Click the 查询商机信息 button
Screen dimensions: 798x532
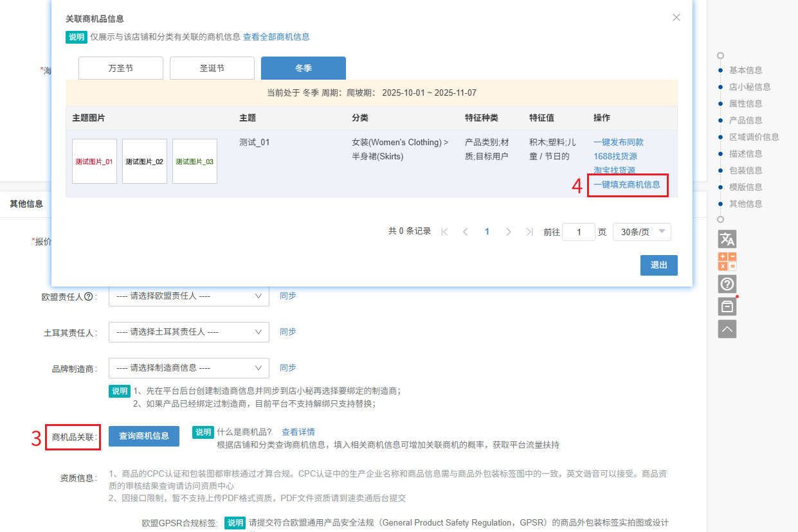click(x=144, y=436)
